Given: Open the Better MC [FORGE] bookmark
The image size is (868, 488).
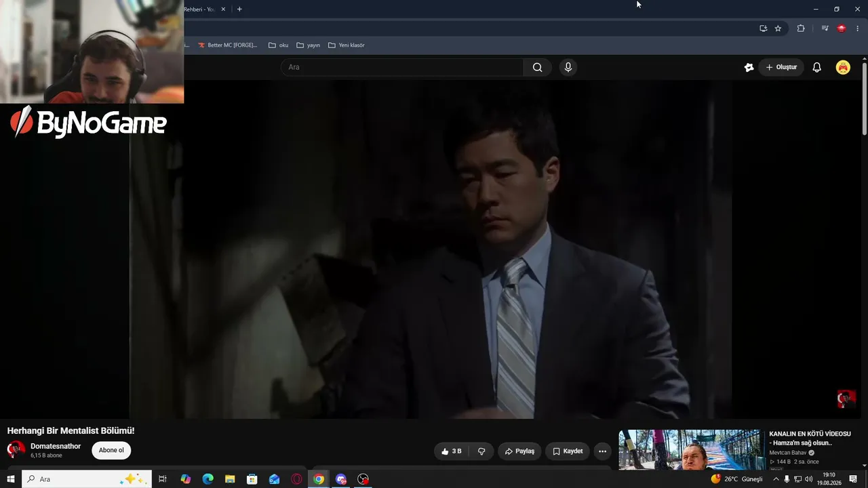Looking at the screenshot, I should point(228,45).
